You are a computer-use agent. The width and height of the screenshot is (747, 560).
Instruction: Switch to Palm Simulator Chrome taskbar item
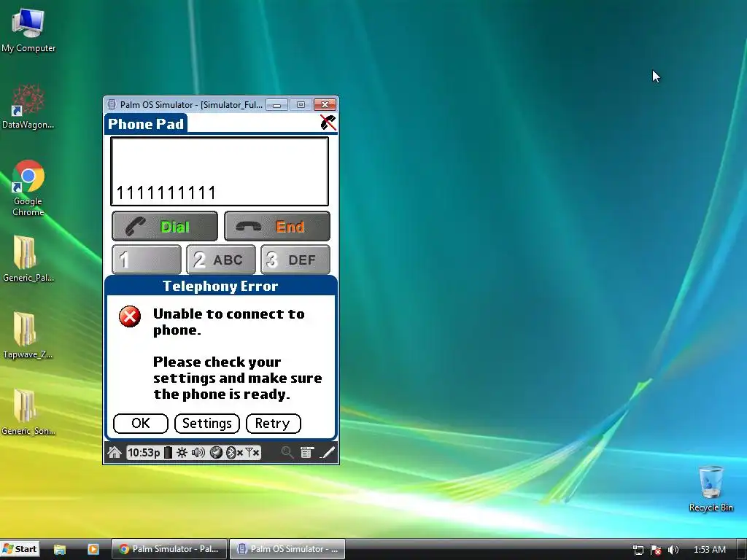pyautogui.click(x=169, y=549)
